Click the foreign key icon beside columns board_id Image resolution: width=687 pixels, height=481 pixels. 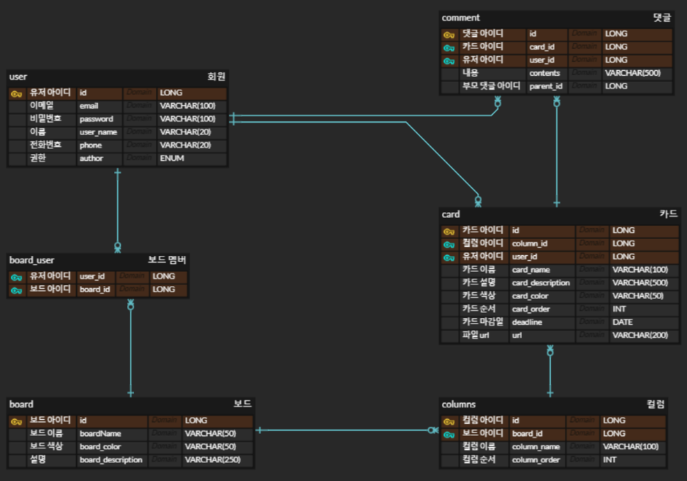[449, 435]
